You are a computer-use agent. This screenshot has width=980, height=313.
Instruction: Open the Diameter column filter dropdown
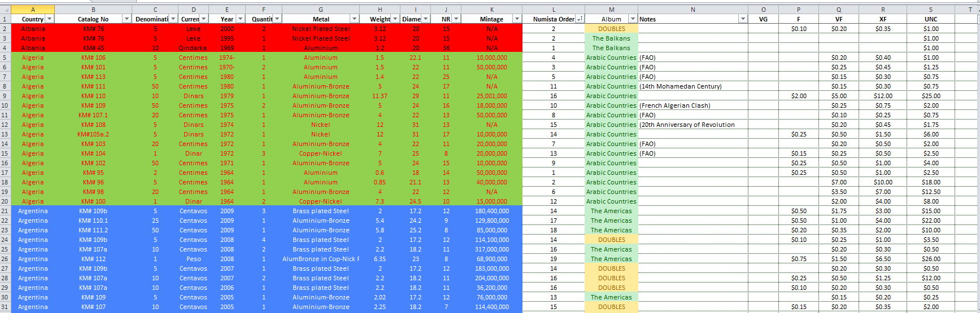coord(425,19)
